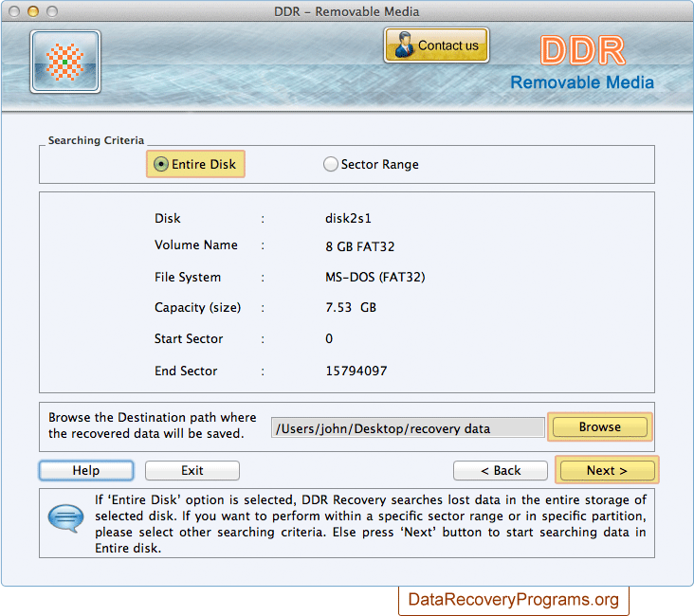Minimize the window with yellow button
Screen dimensions: 694x616
tap(33, 11)
